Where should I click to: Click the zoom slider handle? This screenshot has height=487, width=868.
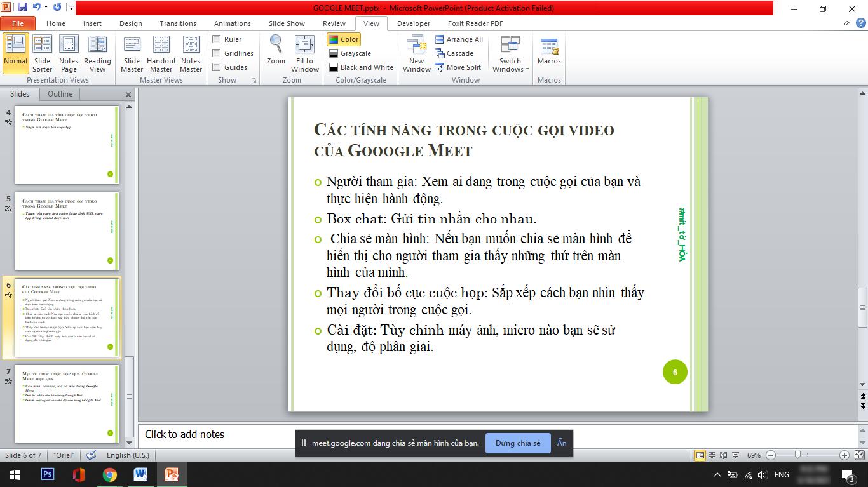pyautogui.click(x=797, y=455)
